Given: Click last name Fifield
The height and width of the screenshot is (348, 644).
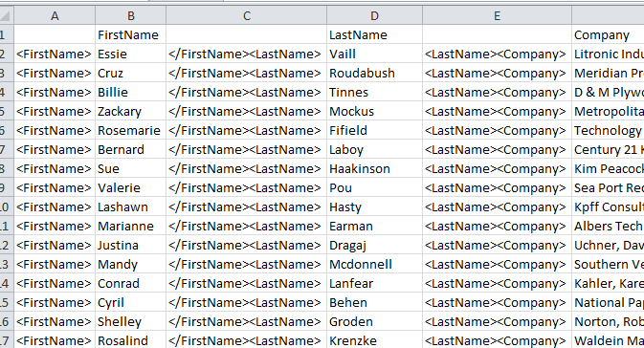Looking at the screenshot, I should click(374, 130).
